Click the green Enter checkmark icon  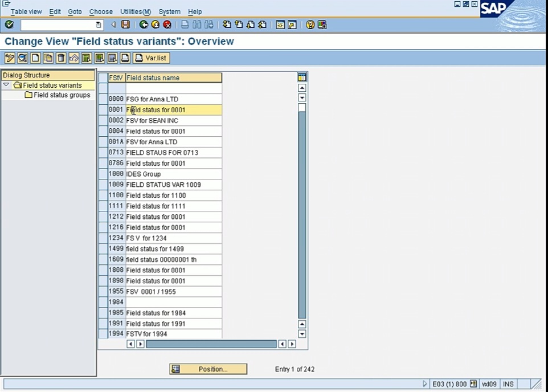(x=10, y=24)
